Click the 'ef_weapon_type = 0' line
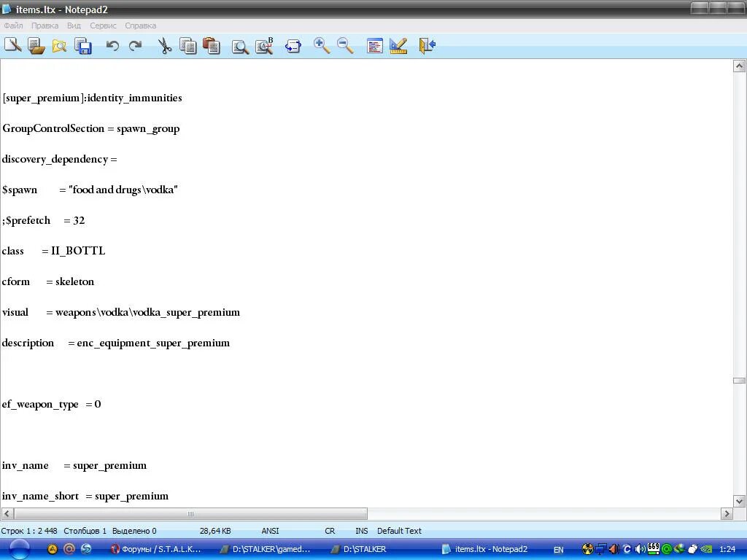The image size is (747, 560). 51,404
